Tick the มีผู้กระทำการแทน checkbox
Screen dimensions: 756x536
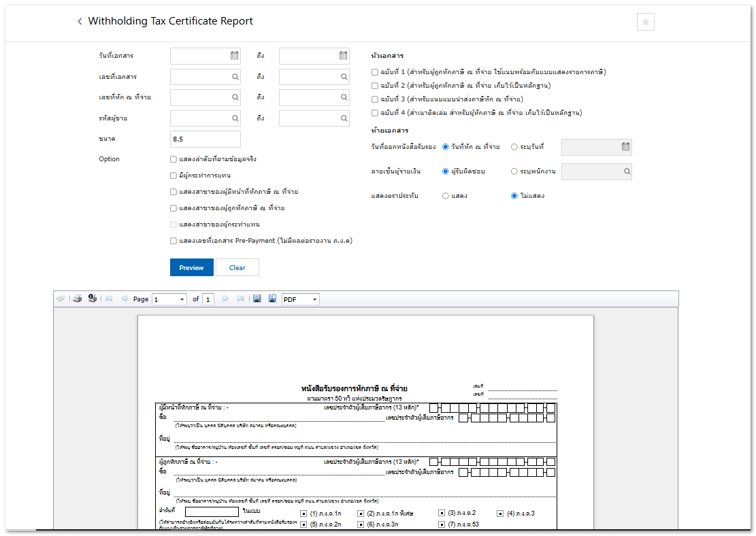174,175
